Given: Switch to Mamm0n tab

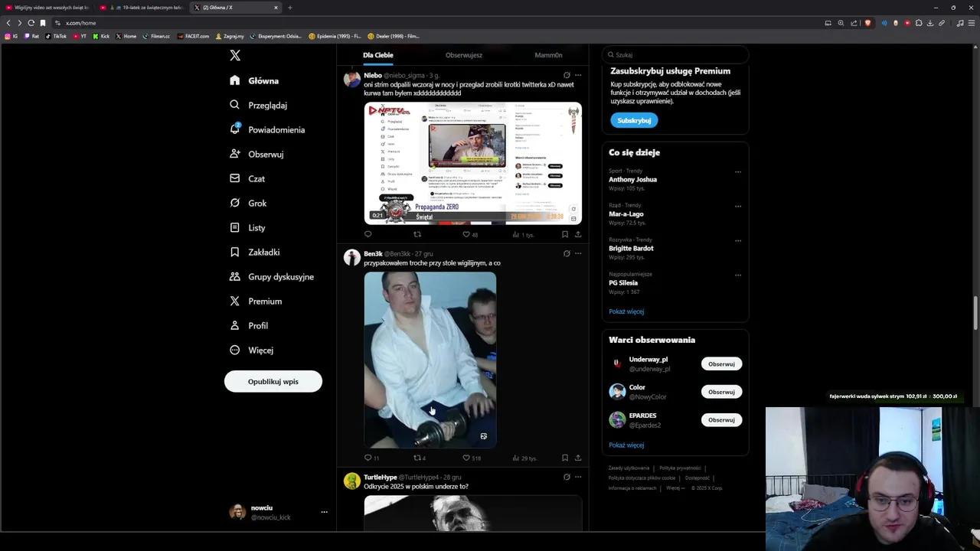Looking at the screenshot, I should click(x=548, y=55).
